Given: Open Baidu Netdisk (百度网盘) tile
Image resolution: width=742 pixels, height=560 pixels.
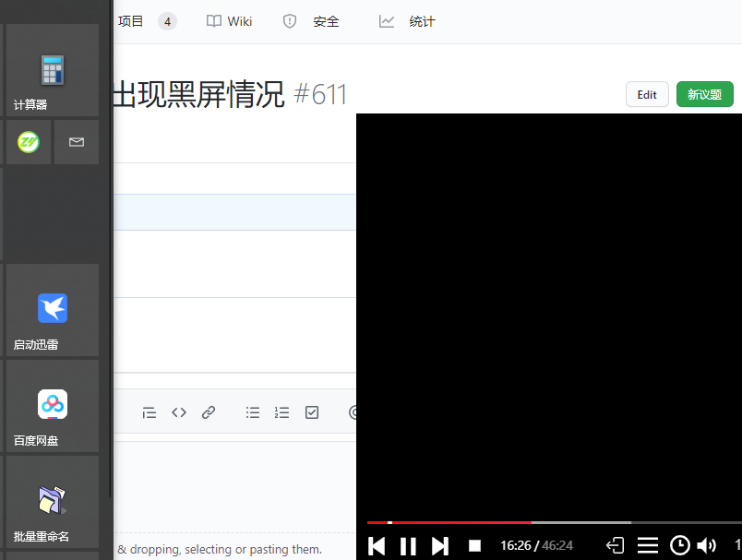Looking at the screenshot, I should (x=53, y=406).
